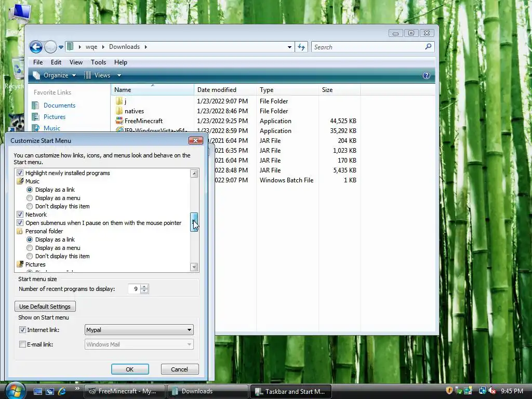Click the Windows Start orb

pyautogui.click(x=15, y=391)
